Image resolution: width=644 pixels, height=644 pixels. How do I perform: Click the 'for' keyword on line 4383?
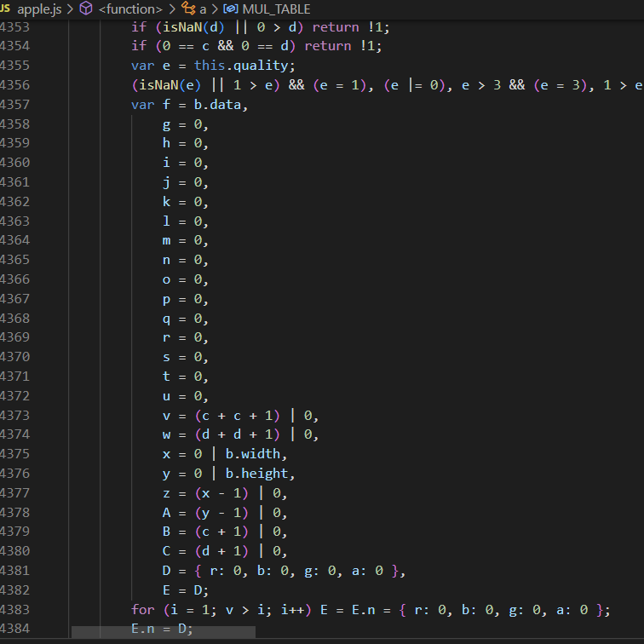tap(143, 610)
